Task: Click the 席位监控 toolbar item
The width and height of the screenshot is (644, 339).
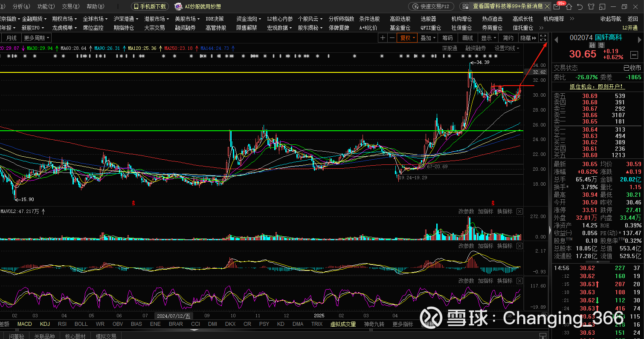Action: (93, 28)
